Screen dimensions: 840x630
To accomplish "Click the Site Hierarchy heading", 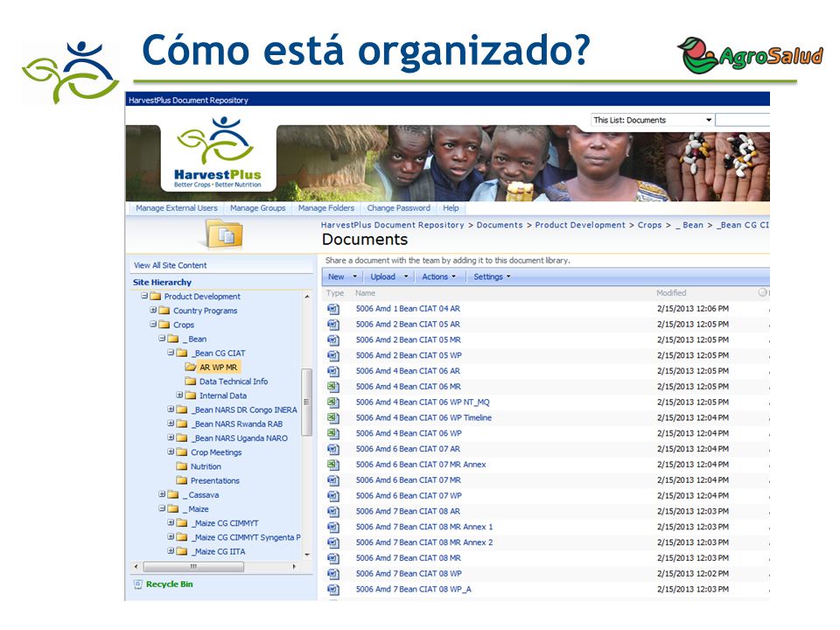I will (162, 283).
